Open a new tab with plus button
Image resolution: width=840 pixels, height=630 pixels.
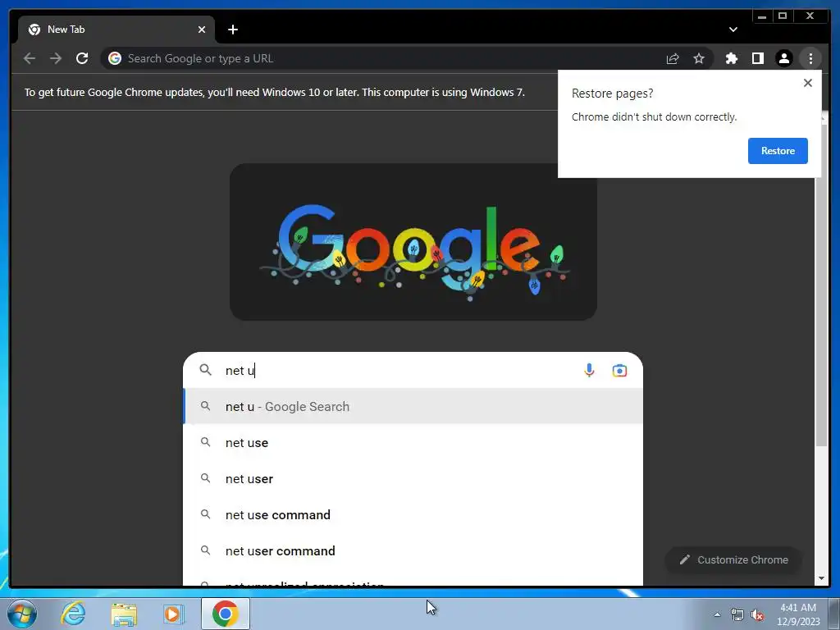click(232, 30)
